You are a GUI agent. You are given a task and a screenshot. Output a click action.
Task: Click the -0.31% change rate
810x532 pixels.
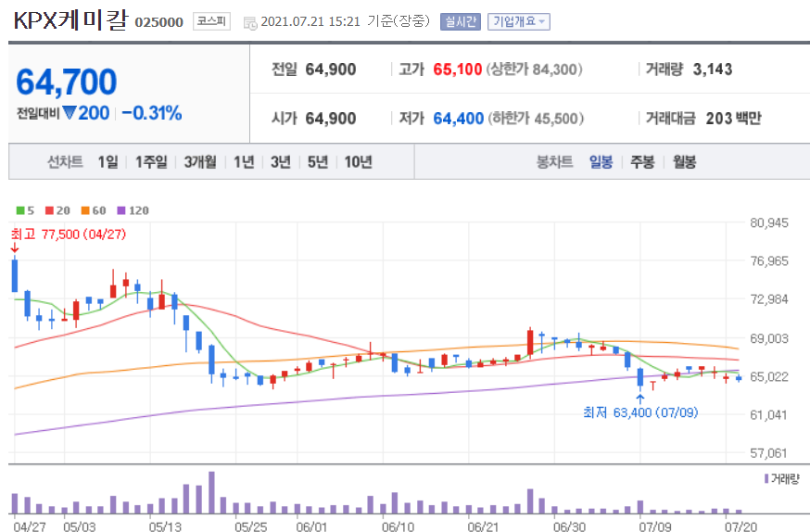(152, 113)
